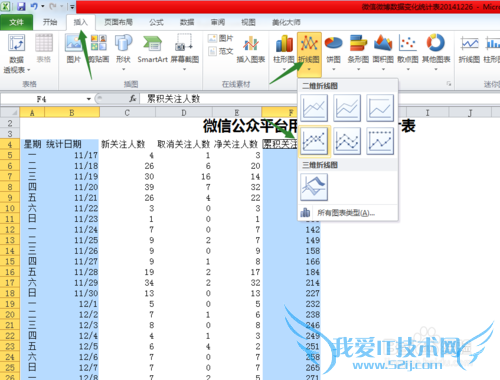Open the 面积图 area chart menu
The image size is (500, 380).
(383, 53)
